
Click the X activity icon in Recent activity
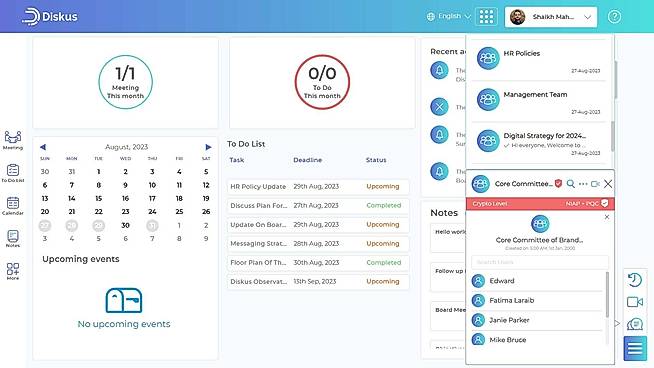[x=439, y=107]
